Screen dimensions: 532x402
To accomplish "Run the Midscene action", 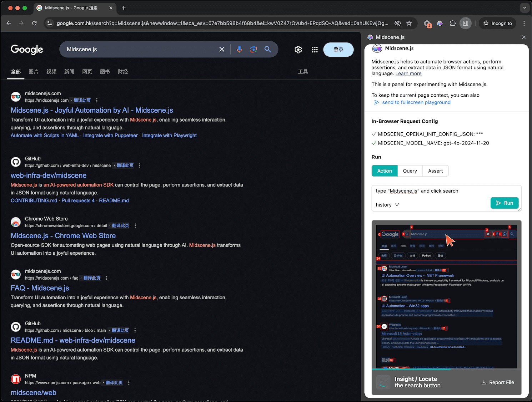I will tap(505, 203).
